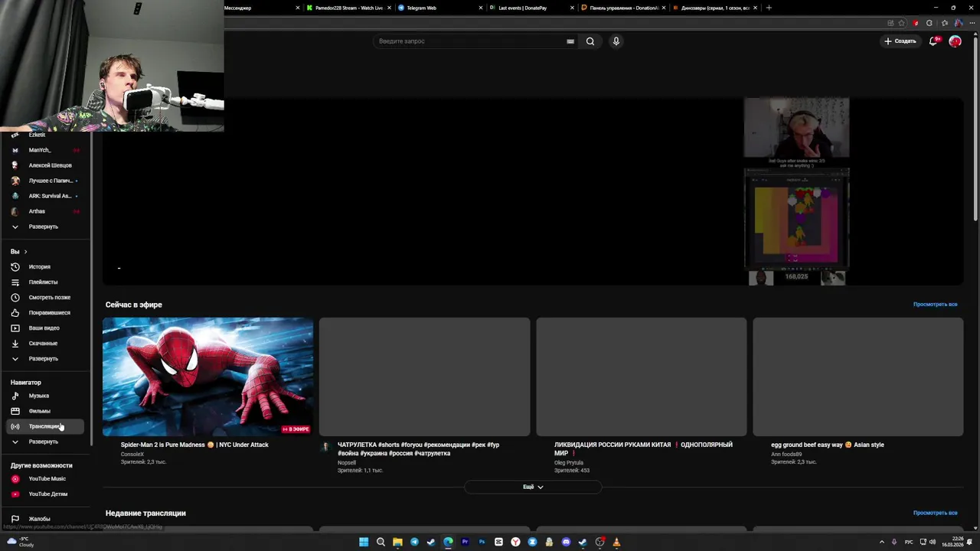Open Movies (Фильмы) in Navigator
Image resolution: width=980 pixels, height=551 pixels.
(46, 411)
